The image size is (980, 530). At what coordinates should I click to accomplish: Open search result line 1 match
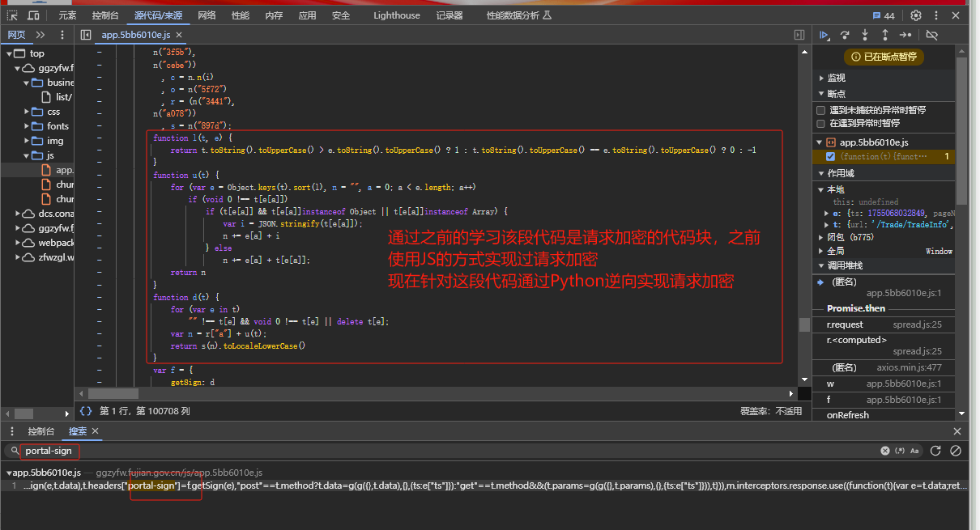click(486, 485)
